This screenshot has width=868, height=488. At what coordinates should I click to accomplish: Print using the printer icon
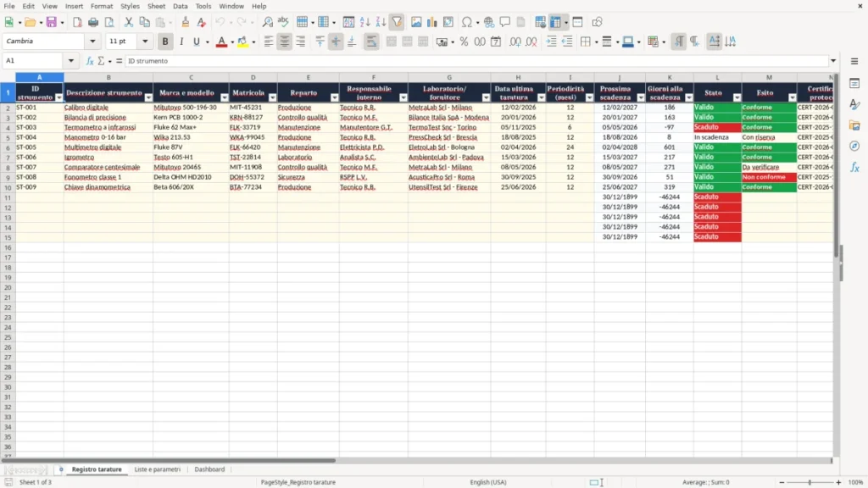[x=93, y=22]
